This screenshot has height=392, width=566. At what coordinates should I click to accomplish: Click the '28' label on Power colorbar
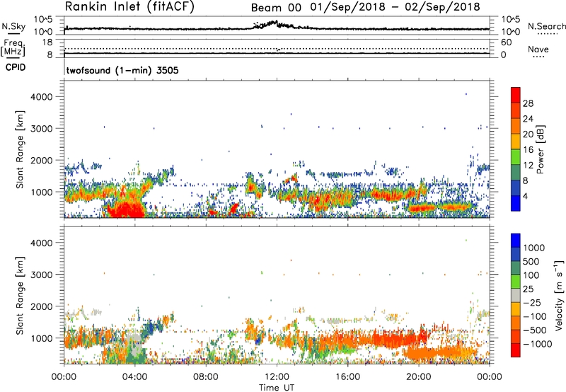pyautogui.click(x=528, y=103)
